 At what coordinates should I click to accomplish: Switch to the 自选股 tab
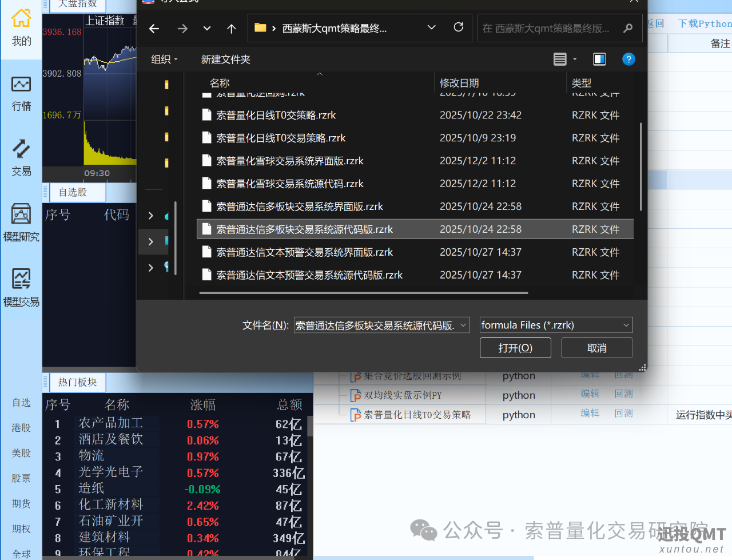coord(76,192)
